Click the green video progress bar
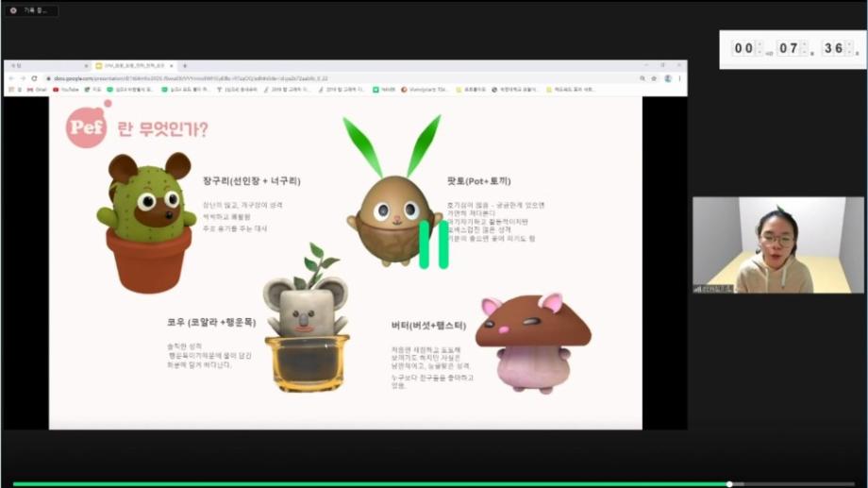Screen dimensions: 868x488 pyautogui.click(x=377, y=484)
